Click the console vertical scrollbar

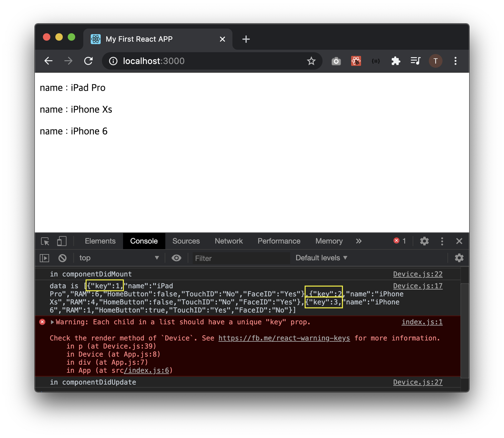(x=465, y=330)
